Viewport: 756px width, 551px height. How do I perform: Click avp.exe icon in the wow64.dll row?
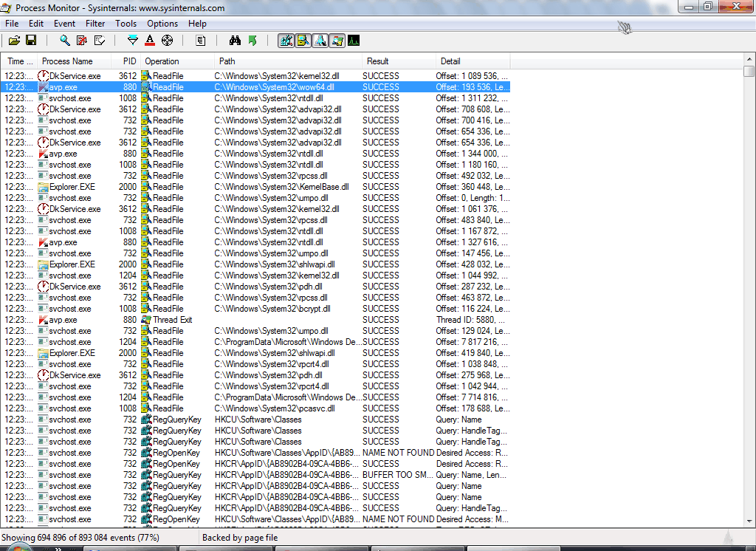pyautogui.click(x=43, y=87)
